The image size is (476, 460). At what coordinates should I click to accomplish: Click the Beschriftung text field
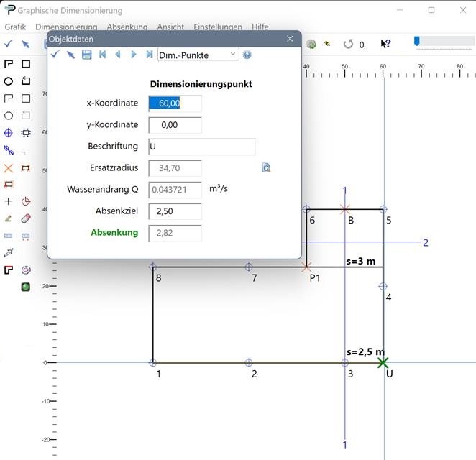[201, 147]
